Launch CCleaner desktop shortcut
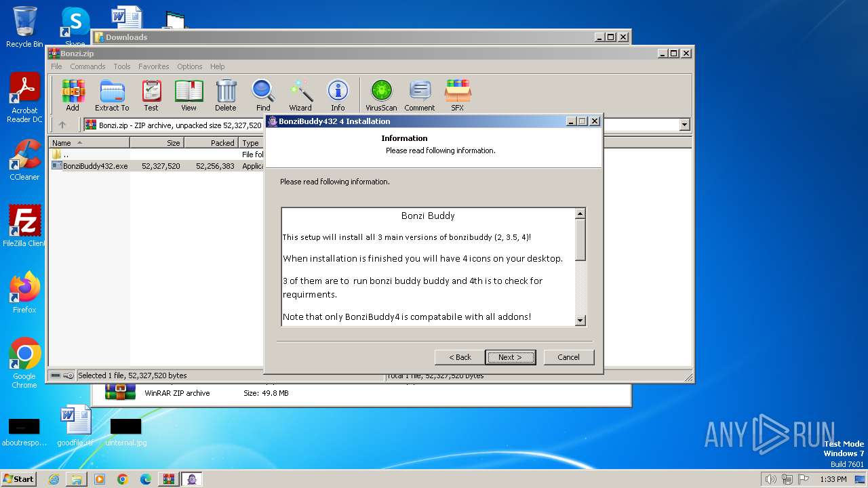868x488 pixels. [x=24, y=161]
